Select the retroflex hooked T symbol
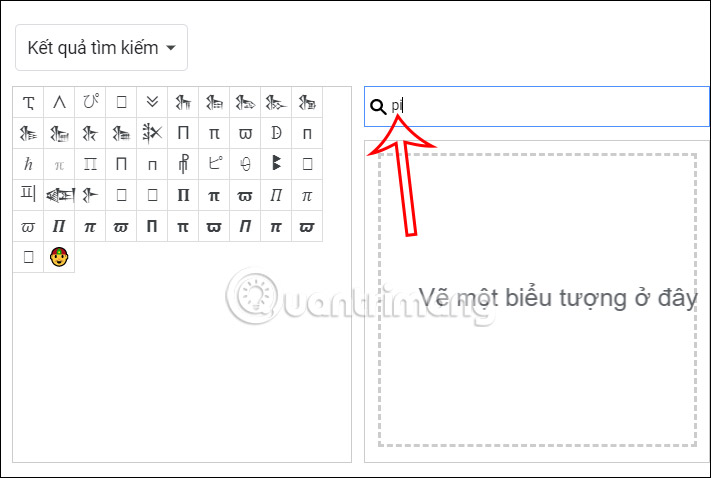 point(28,102)
